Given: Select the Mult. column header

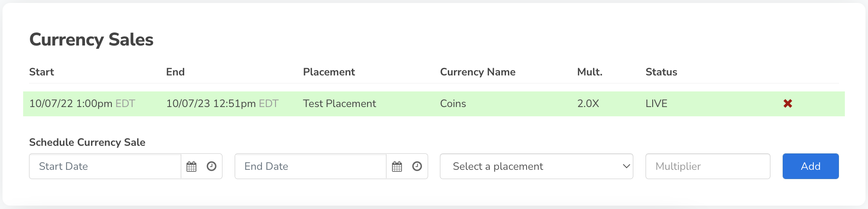Looking at the screenshot, I should (590, 72).
